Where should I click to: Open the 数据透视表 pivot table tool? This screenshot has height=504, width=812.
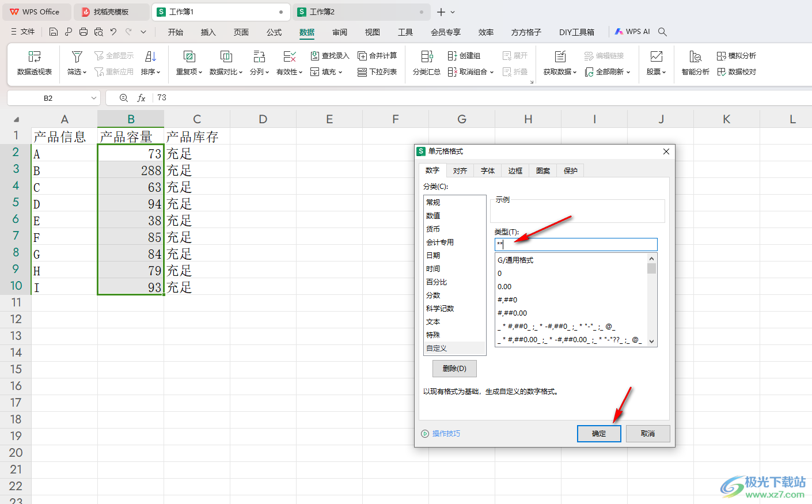35,63
